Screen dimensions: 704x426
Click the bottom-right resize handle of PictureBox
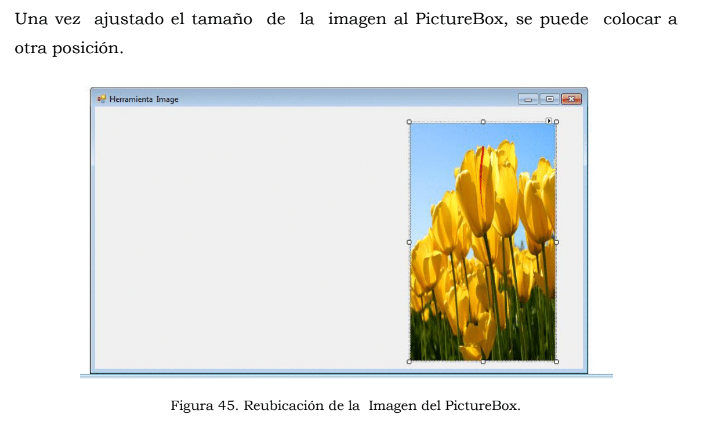[x=557, y=361]
